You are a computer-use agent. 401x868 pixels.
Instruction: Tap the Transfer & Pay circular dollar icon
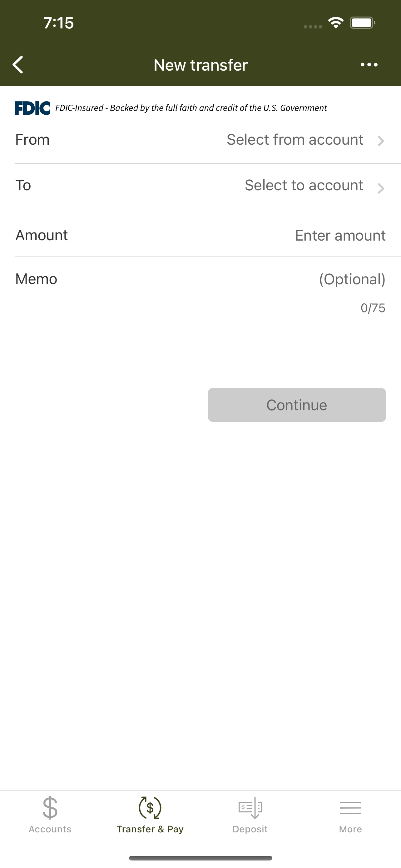[150, 808]
